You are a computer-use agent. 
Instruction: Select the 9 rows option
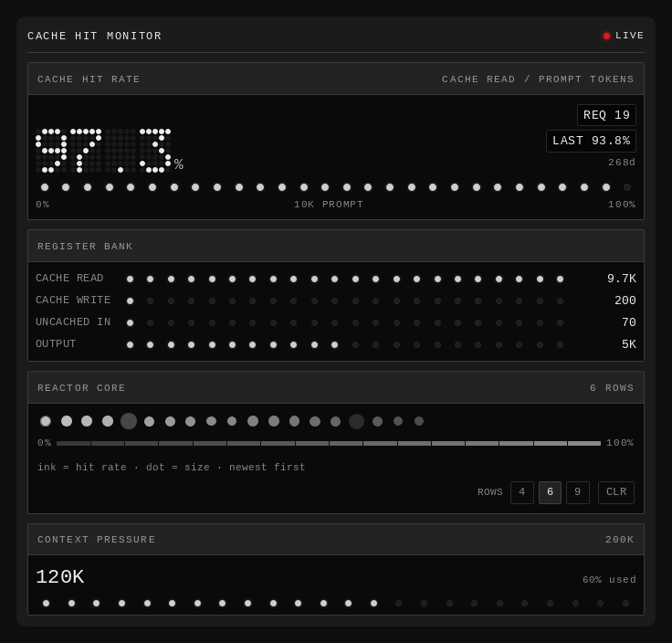(578, 492)
